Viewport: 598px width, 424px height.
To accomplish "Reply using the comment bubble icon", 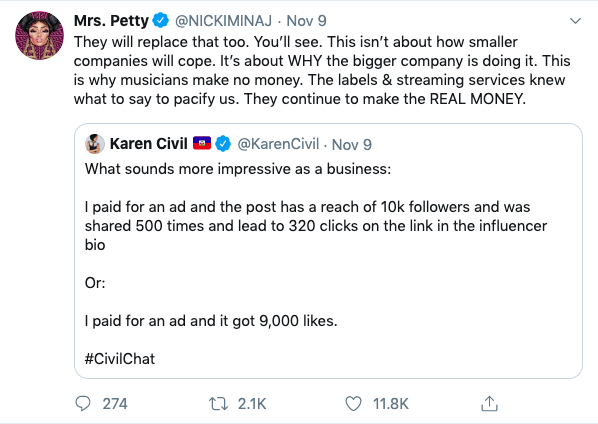I will (x=83, y=404).
